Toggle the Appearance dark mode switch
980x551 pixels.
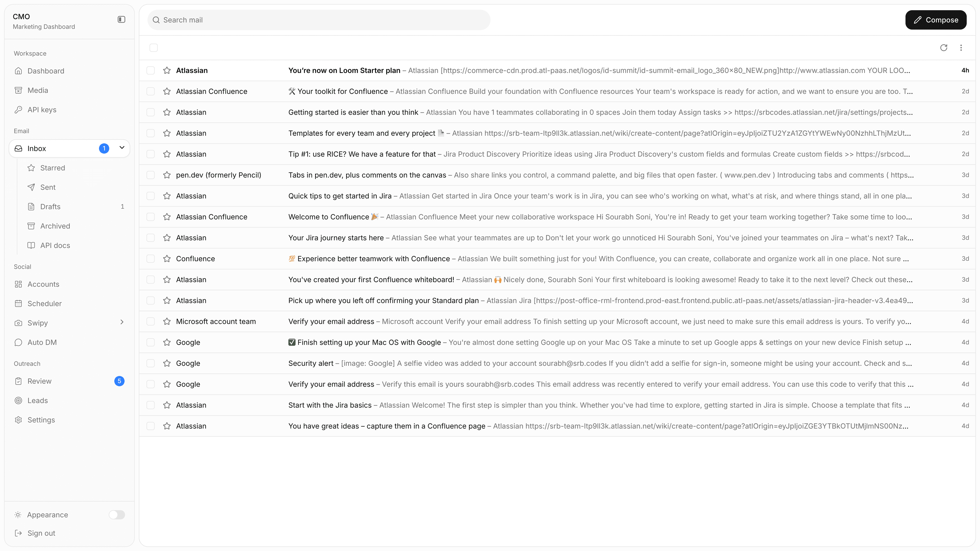[117, 515]
